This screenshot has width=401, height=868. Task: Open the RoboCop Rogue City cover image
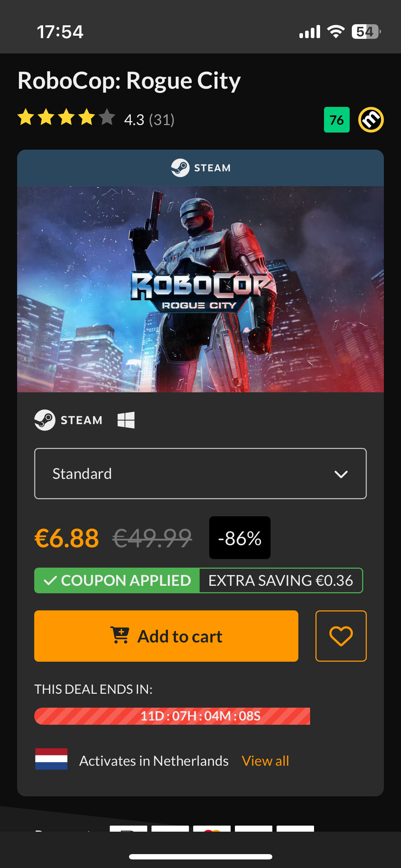(x=200, y=289)
